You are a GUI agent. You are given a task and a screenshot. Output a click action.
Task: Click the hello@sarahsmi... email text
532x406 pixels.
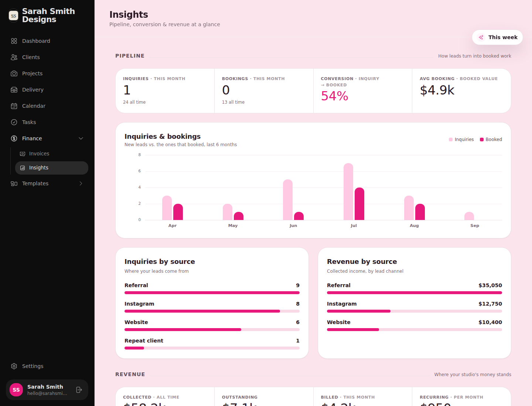47,393
